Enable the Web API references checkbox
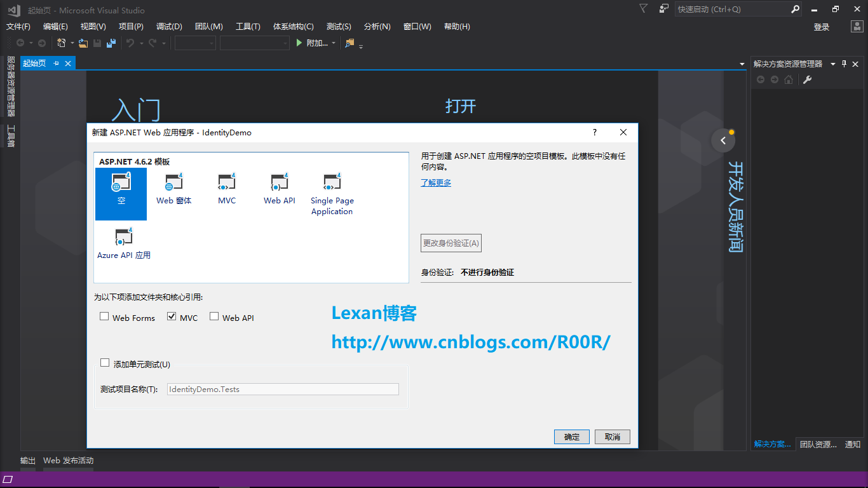This screenshot has height=488, width=868. point(214,316)
